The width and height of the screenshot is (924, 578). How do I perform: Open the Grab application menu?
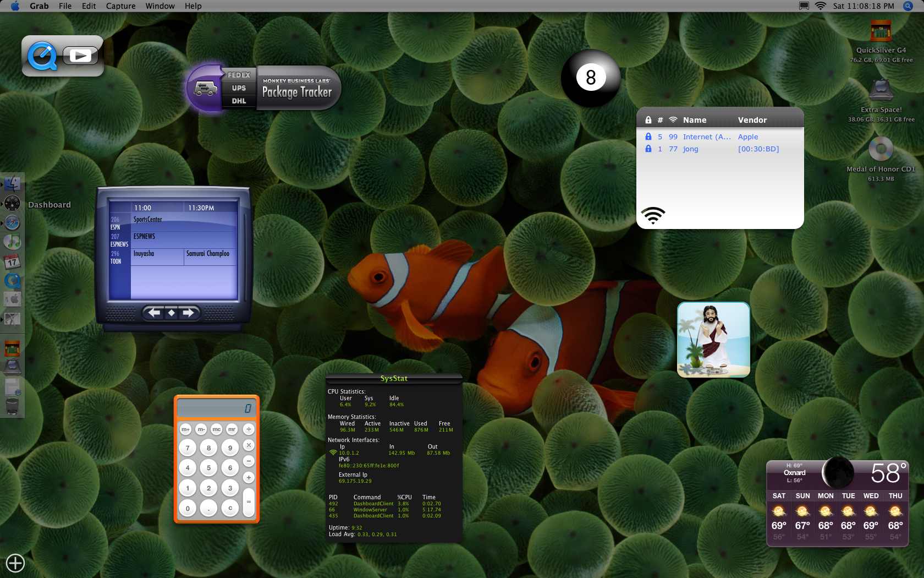pos(39,6)
